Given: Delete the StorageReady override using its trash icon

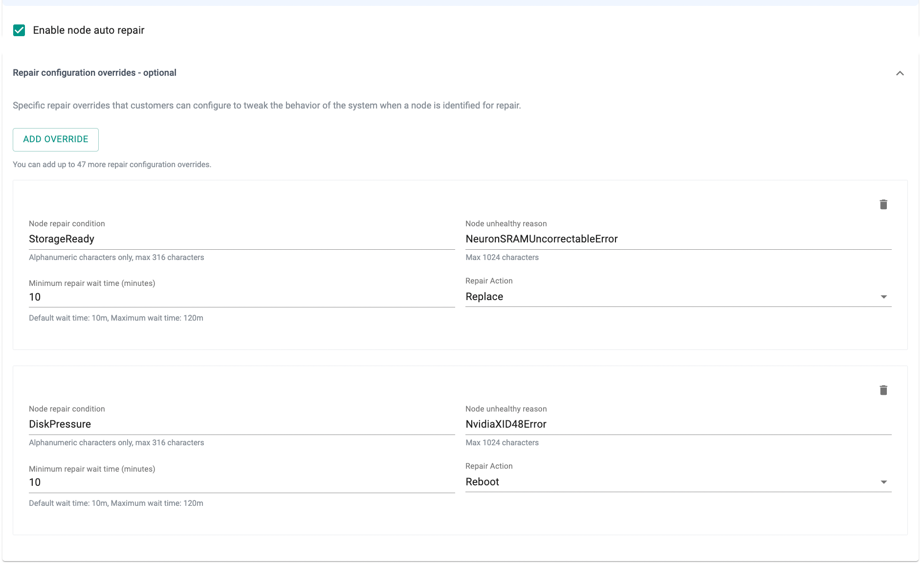Looking at the screenshot, I should [x=883, y=204].
